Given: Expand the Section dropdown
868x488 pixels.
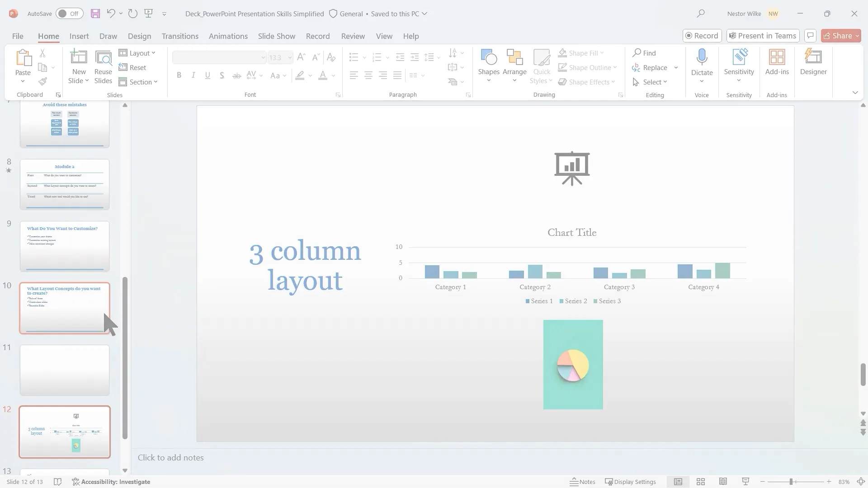Looking at the screenshot, I should (138, 82).
